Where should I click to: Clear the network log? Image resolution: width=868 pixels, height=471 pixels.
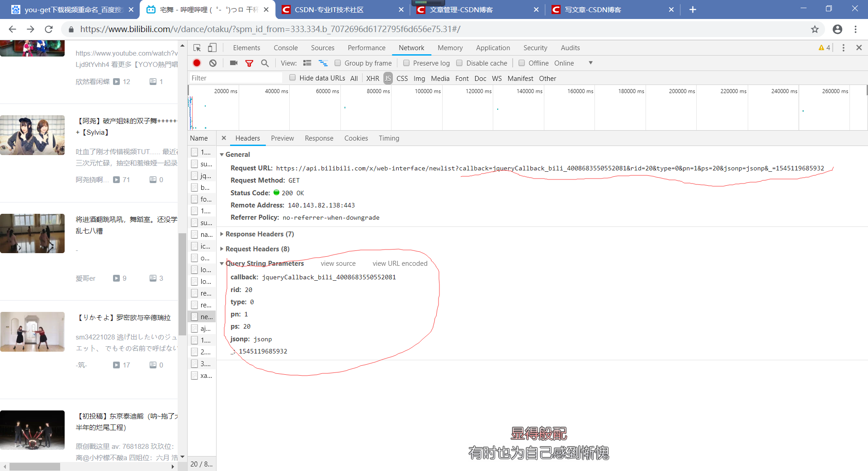click(213, 63)
